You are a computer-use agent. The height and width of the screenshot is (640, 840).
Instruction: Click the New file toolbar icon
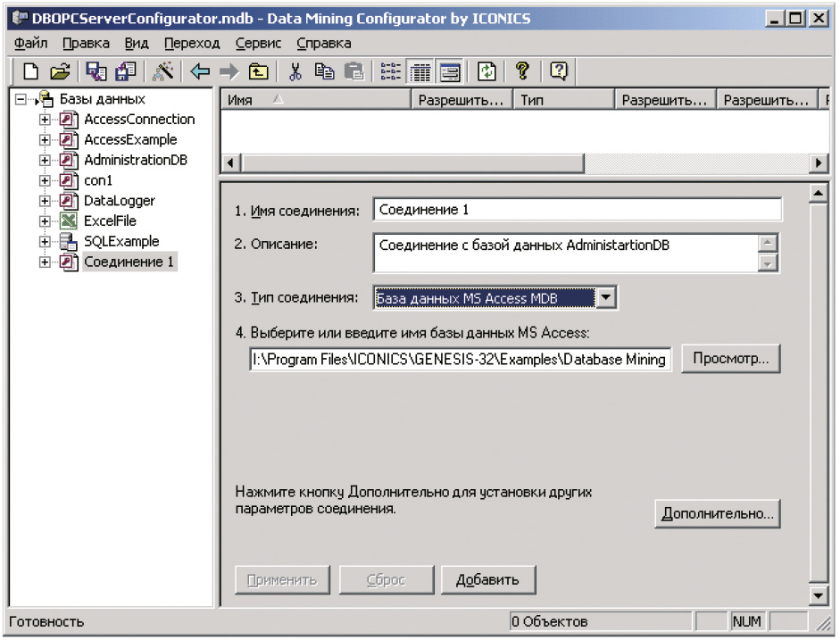[x=31, y=71]
